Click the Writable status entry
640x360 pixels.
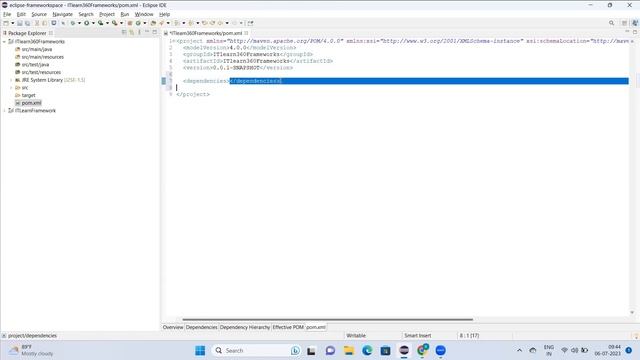pyautogui.click(x=356, y=336)
